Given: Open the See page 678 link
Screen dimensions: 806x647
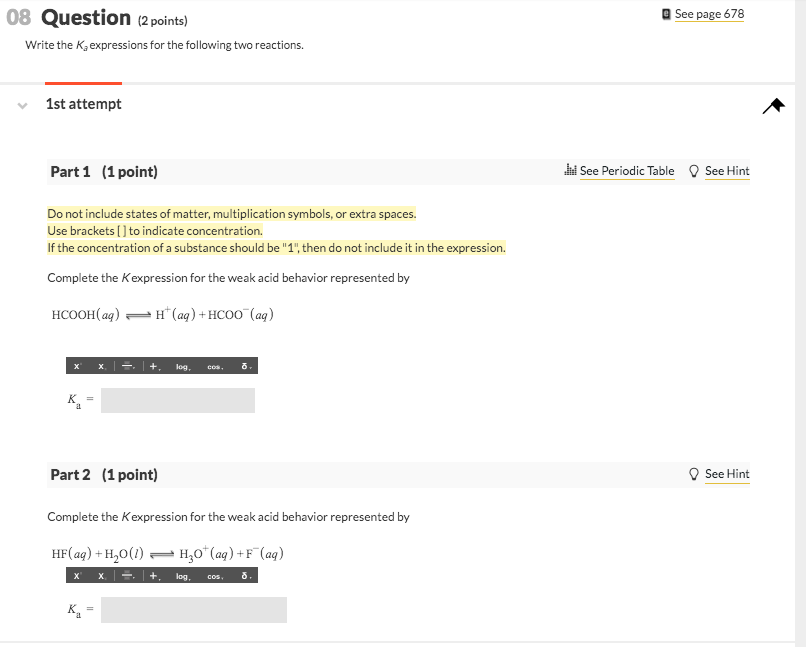Looking at the screenshot, I should tap(709, 14).
